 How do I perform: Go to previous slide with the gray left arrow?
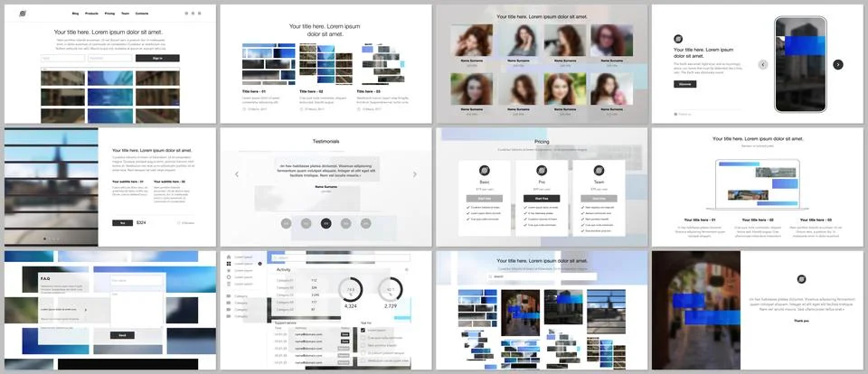click(763, 65)
